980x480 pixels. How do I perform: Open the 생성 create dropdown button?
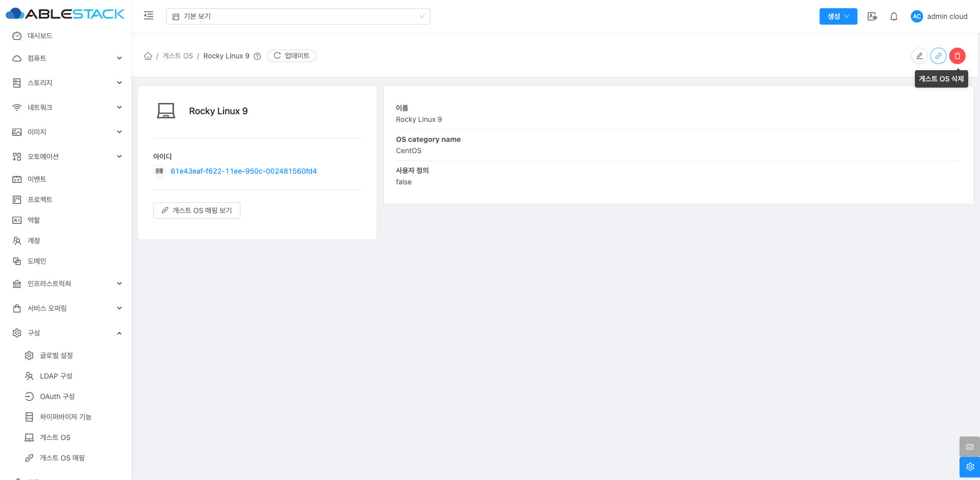(x=838, y=16)
